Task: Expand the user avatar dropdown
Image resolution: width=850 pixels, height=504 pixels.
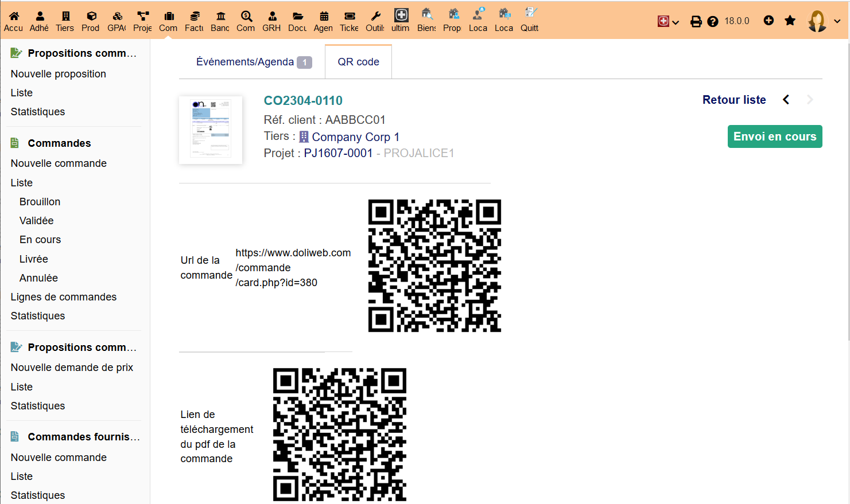Action: (824, 21)
